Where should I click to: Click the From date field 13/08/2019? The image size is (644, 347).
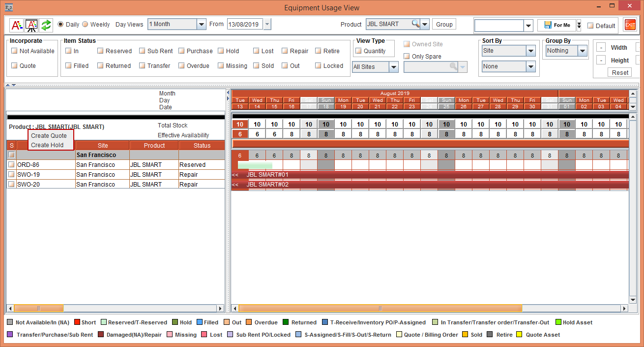tap(245, 24)
